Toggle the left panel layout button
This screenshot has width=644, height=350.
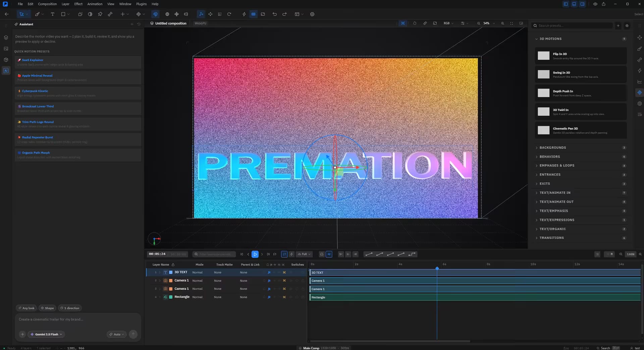(x=566, y=4)
